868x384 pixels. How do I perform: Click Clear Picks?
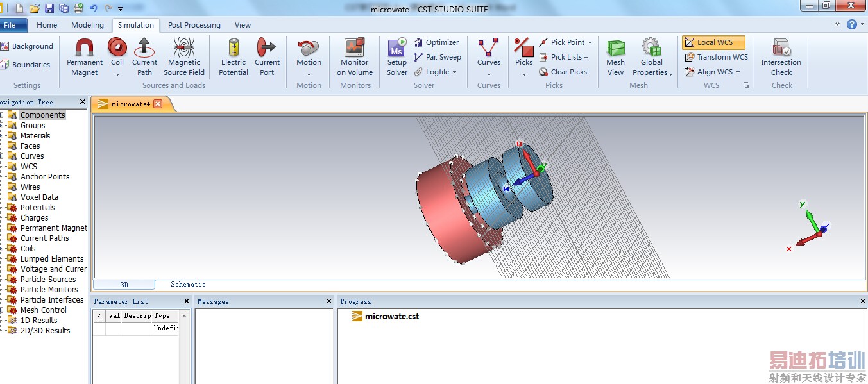pos(563,72)
